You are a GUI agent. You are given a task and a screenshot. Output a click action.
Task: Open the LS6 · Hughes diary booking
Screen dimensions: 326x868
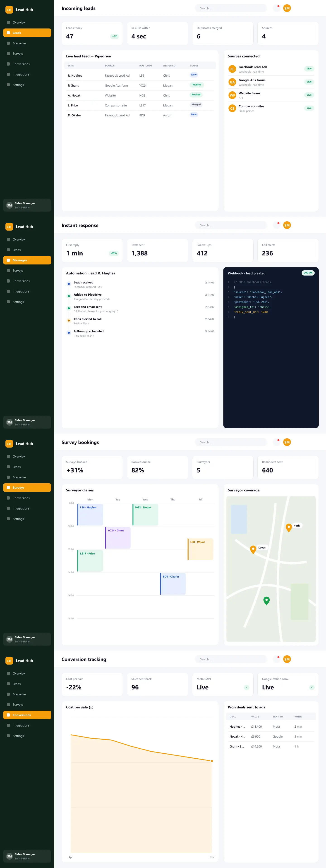coord(90,514)
